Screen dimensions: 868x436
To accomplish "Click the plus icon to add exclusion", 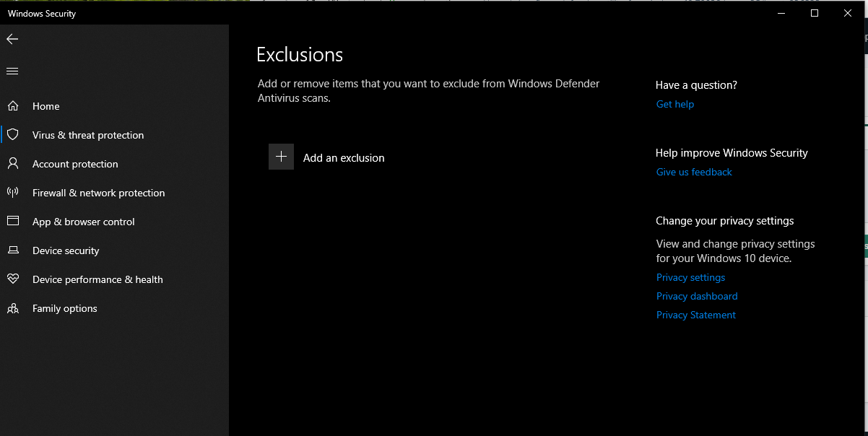I will click(281, 157).
